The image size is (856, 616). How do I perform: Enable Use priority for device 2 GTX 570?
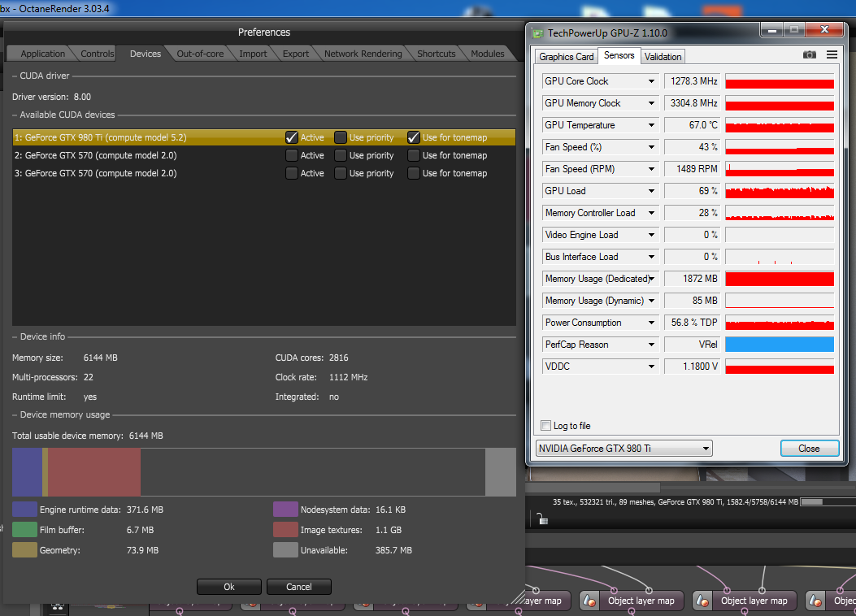pyautogui.click(x=340, y=155)
